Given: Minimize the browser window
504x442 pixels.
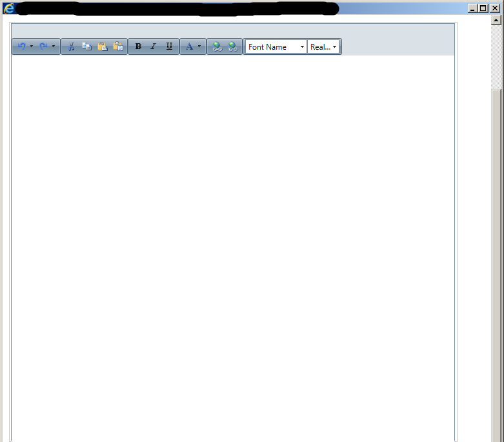Looking at the screenshot, I should click(472, 8).
